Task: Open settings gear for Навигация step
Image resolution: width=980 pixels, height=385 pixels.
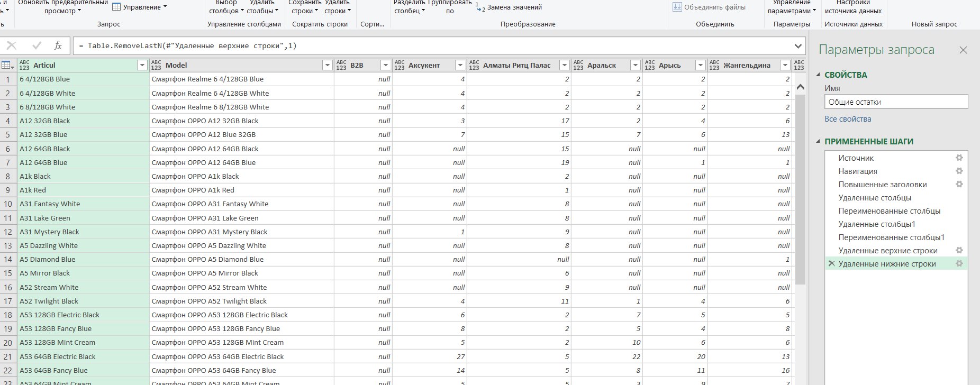Action: tap(959, 171)
